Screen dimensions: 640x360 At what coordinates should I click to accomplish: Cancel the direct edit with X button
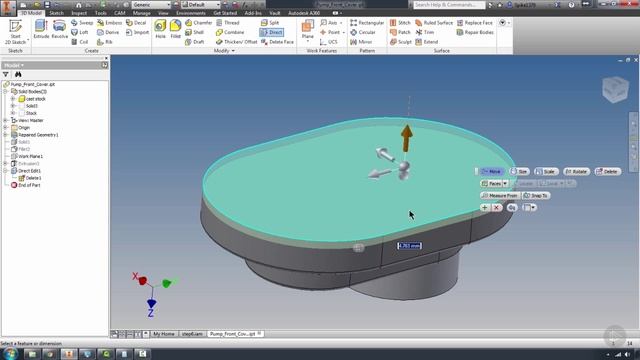pyautogui.click(x=496, y=208)
